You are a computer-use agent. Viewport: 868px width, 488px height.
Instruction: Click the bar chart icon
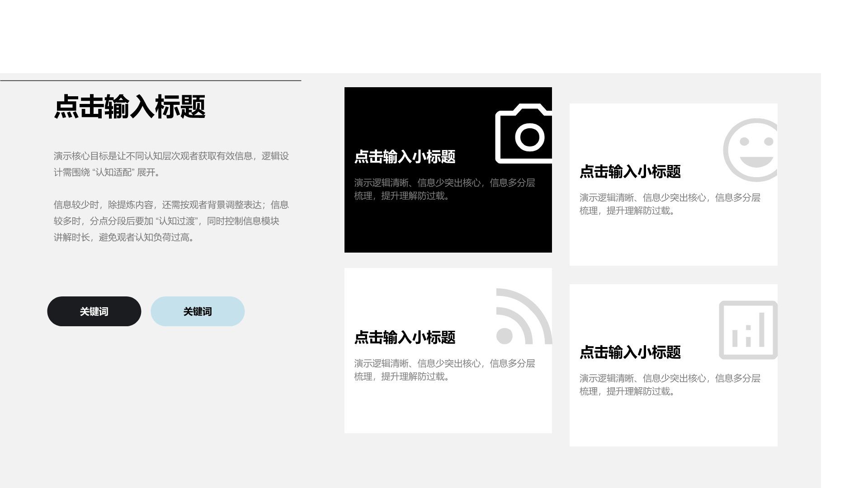748,330
